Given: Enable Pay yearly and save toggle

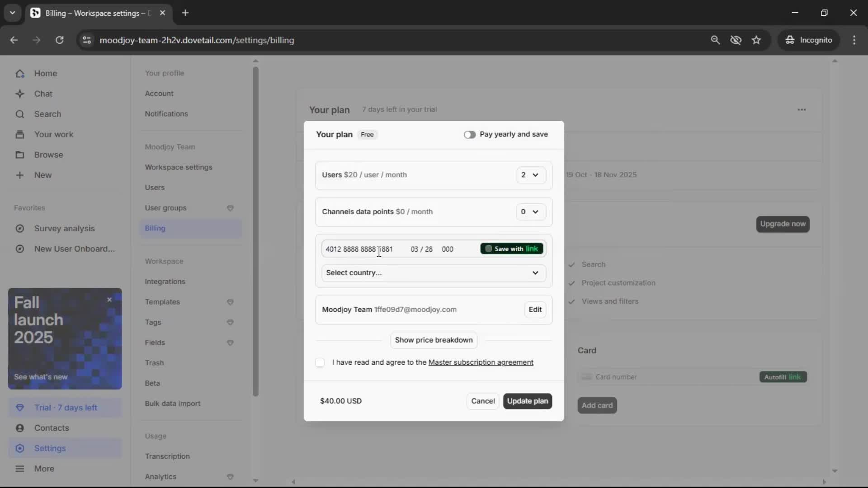Looking at the screenshot, I should 469,135.
